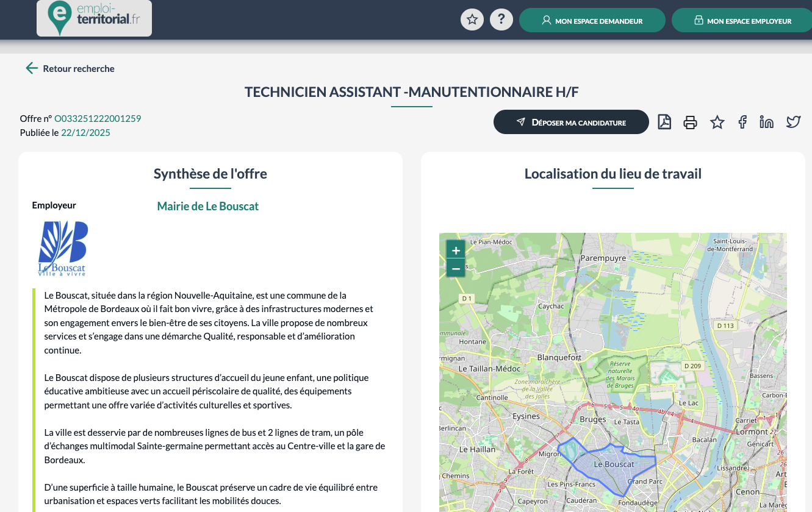Zoom in on the map
Screen dimensions: 812x512
pos(456,250)
